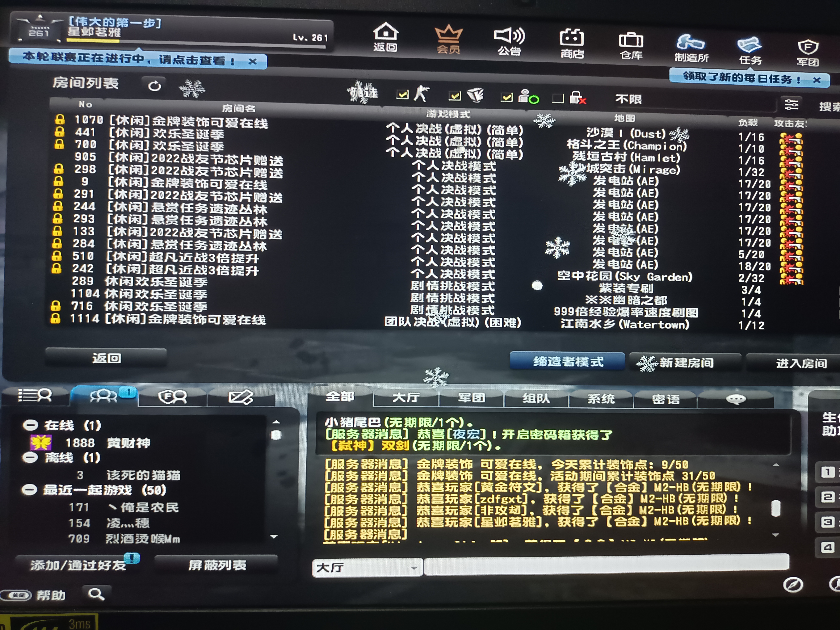Open the 大厅 chat channel dropdown
The width and height of the screenshot is (840, 630).
pos(367,568)
